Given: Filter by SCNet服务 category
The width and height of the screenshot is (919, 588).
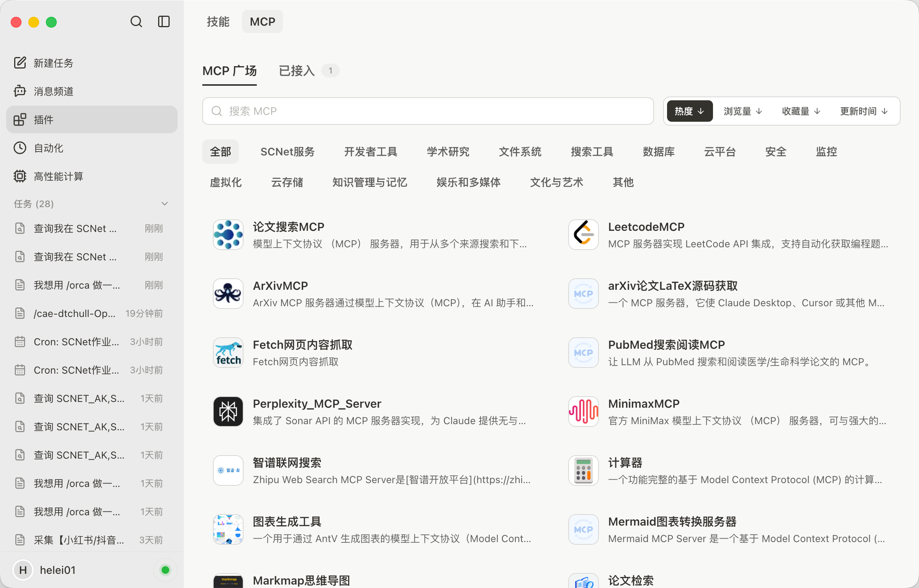Looking at the screenshot, I should point(288,152).
